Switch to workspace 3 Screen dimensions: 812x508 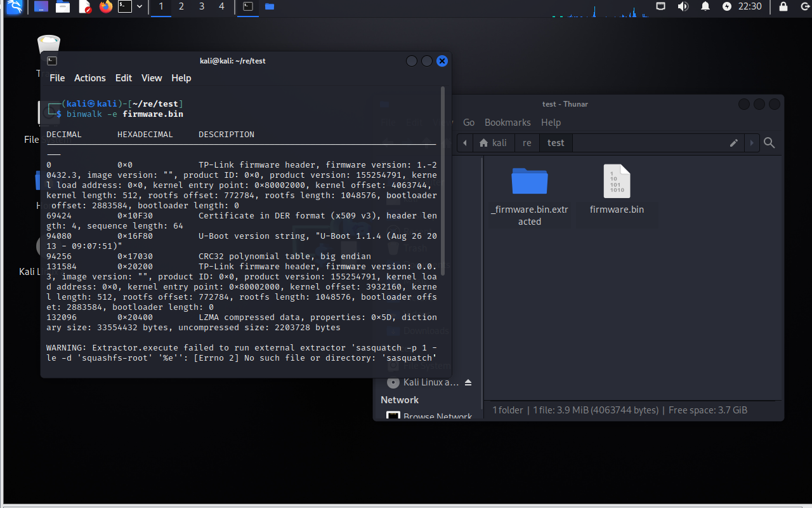coord(202,7)
